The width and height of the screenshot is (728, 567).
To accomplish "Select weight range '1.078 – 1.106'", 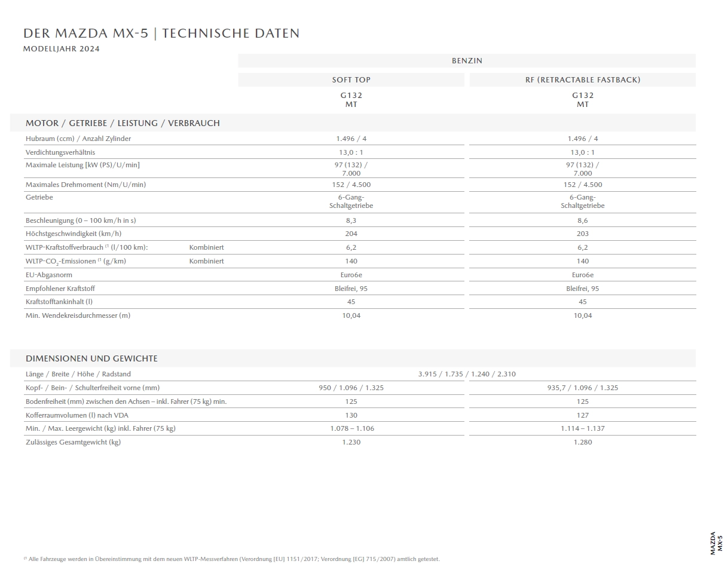I will pos(351,428).
